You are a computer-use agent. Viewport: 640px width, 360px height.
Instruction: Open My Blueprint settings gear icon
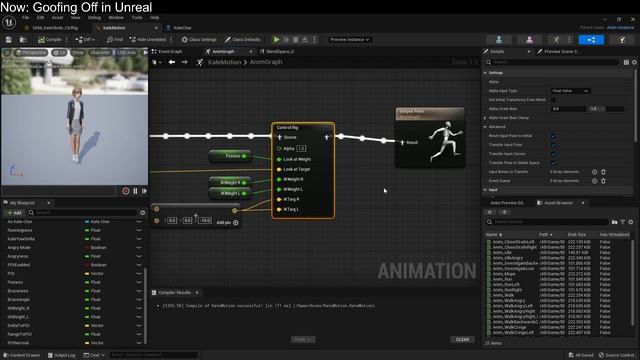point(142,213)
